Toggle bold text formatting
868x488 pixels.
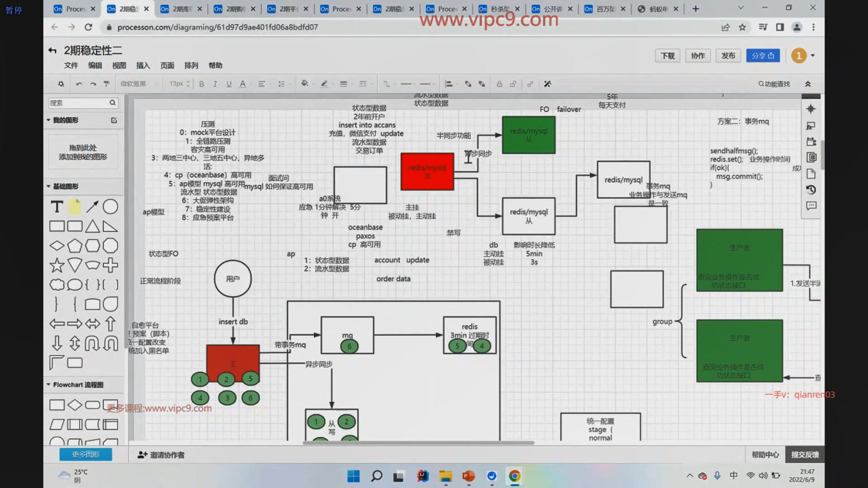[x=202, y=84]
